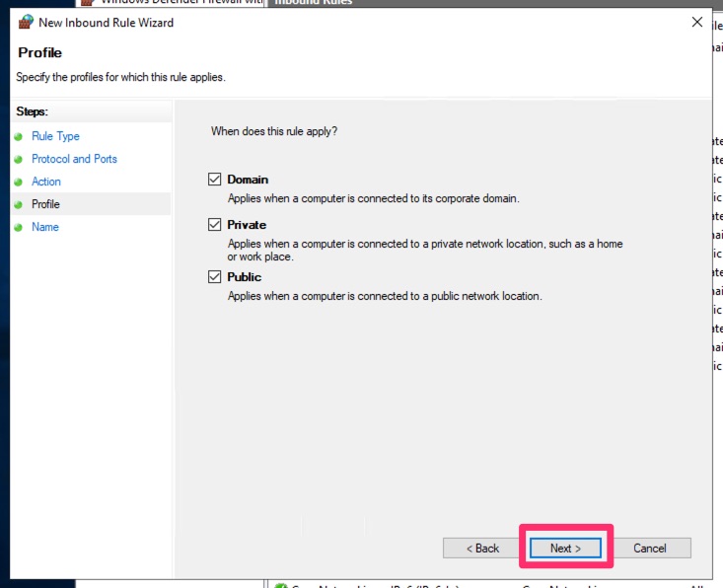
Task: Select the Profile step in sidebar
Action: click(45, 204)
